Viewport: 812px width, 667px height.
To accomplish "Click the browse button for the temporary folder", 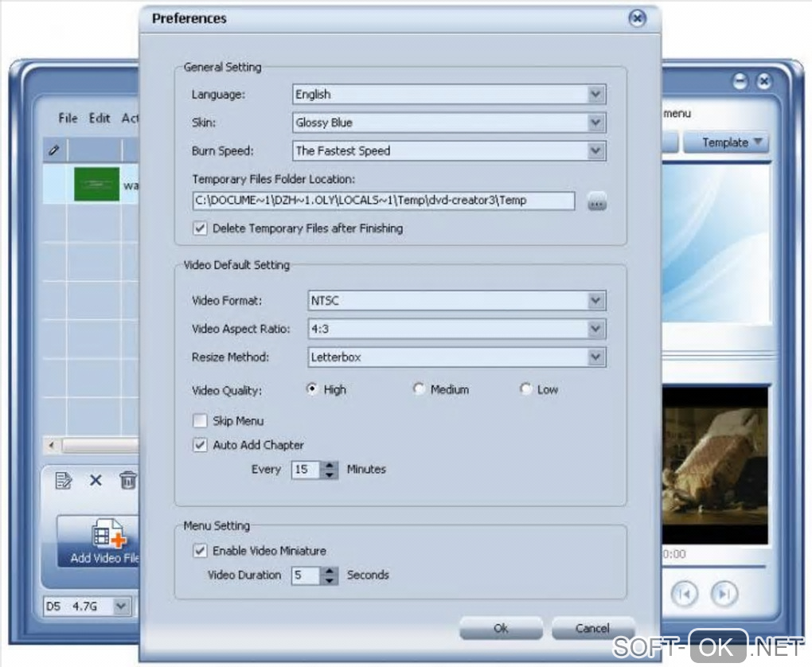I will coord(597,202).
